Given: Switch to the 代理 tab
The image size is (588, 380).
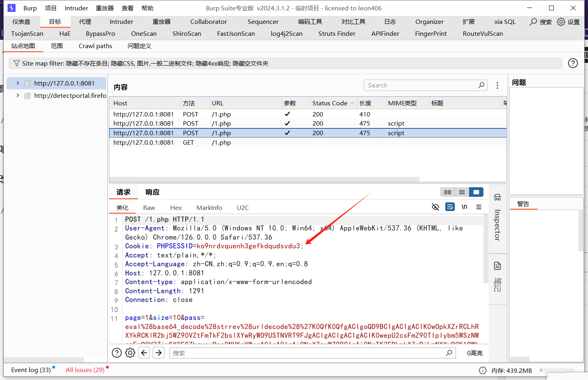Looking at the screenshot, I should coord(85,22).
